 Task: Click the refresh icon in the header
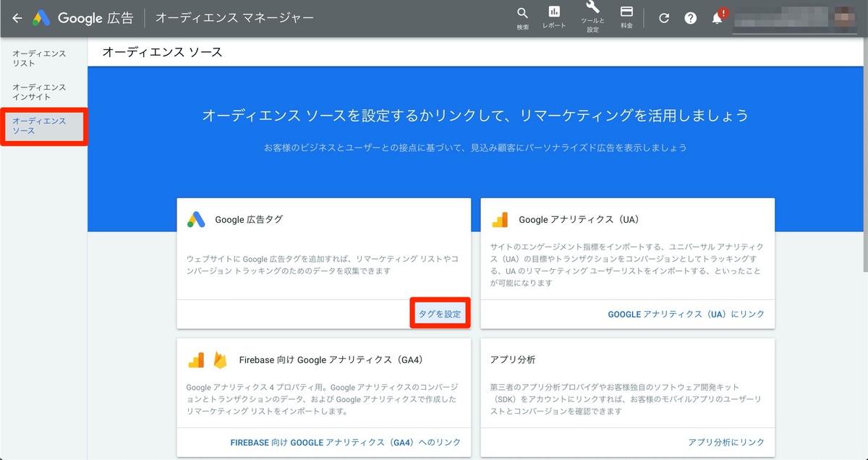point(664,18)
